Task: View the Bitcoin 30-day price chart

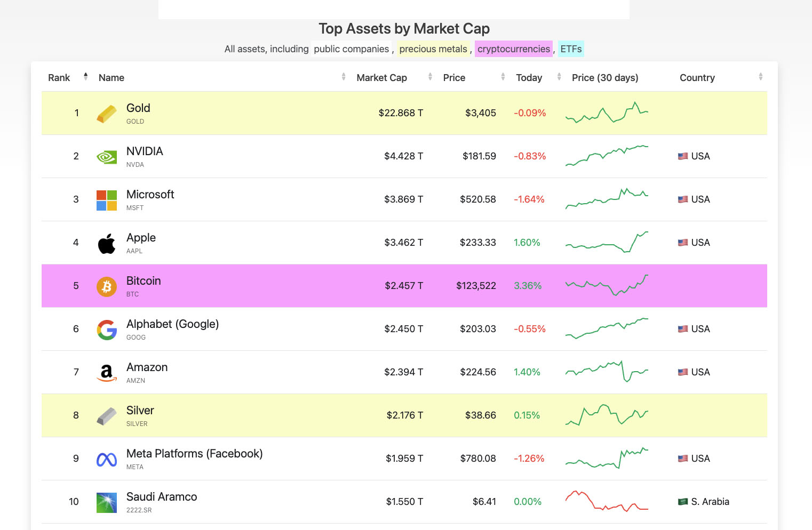Action: click(607, 285)
